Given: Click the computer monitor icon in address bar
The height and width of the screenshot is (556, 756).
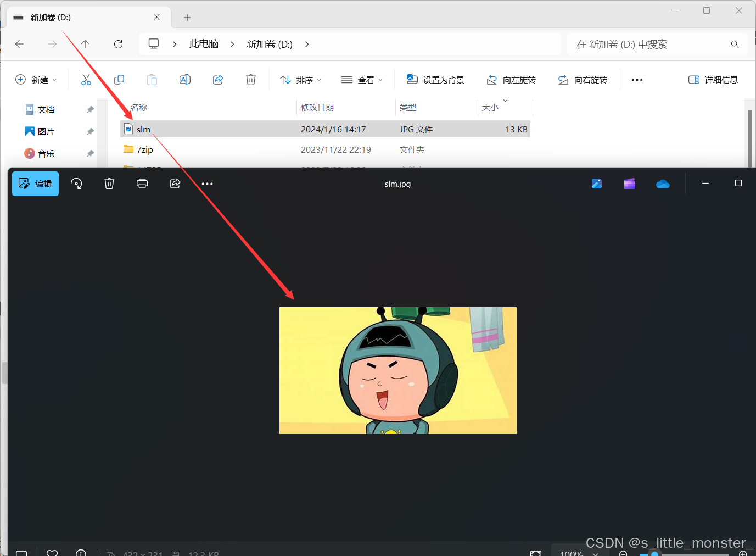Looking at the screenshot, I should coord(154,44).
